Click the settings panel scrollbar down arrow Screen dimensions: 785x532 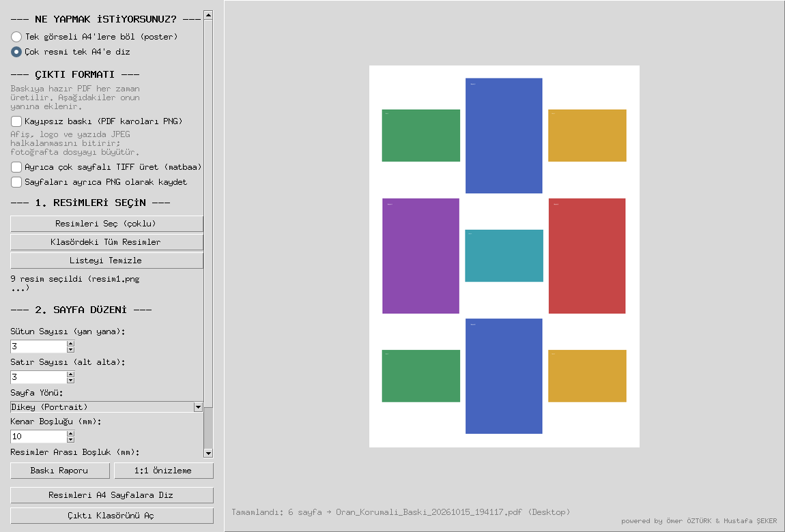click(208, 453)
